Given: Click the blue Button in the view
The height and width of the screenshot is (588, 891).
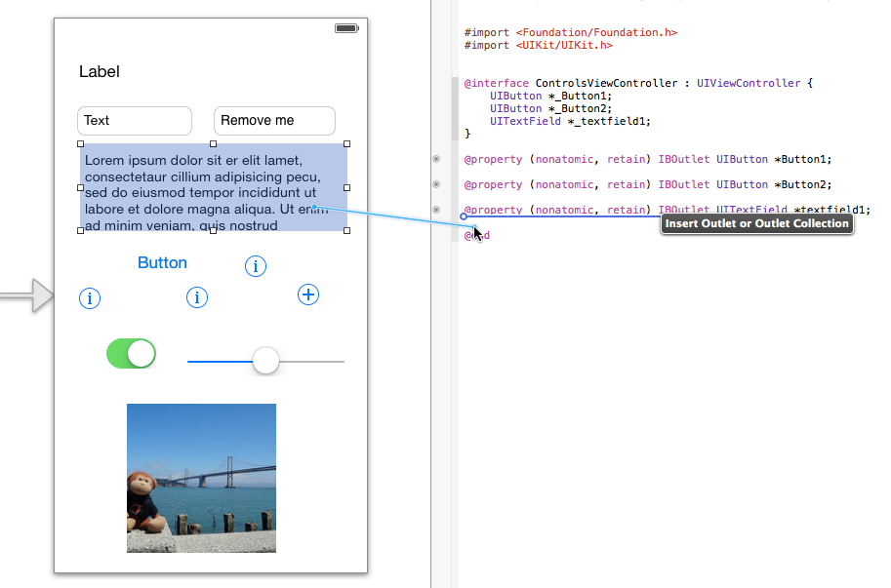Looking at the screenshot, I should pos(163,262).
